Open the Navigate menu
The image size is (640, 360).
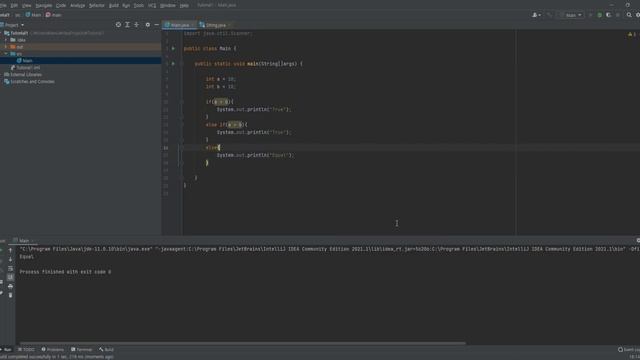coord(44,5)
